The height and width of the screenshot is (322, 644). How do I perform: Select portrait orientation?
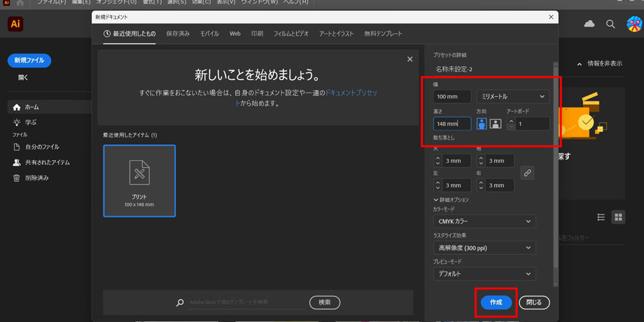coord(482,123)
